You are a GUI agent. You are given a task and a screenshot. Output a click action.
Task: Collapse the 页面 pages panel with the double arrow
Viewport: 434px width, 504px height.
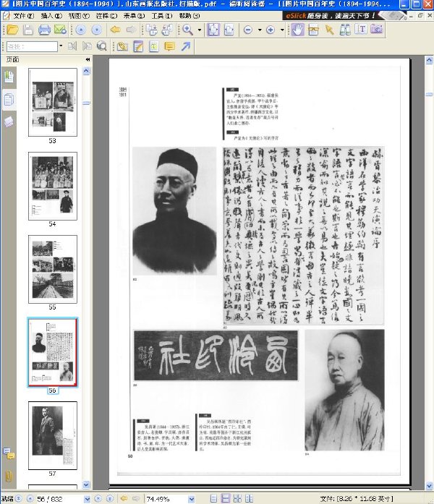[x=88, y=59]
